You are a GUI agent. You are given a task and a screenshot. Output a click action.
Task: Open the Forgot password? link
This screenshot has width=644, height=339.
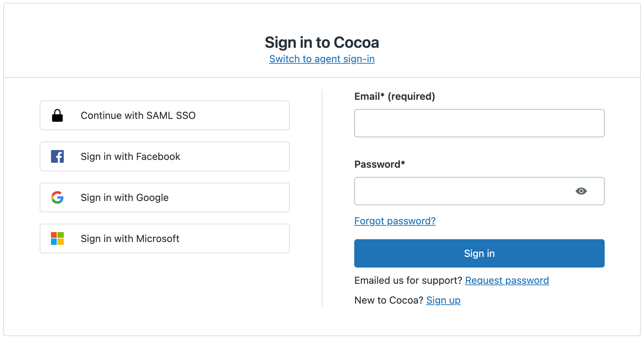[395, 221]
